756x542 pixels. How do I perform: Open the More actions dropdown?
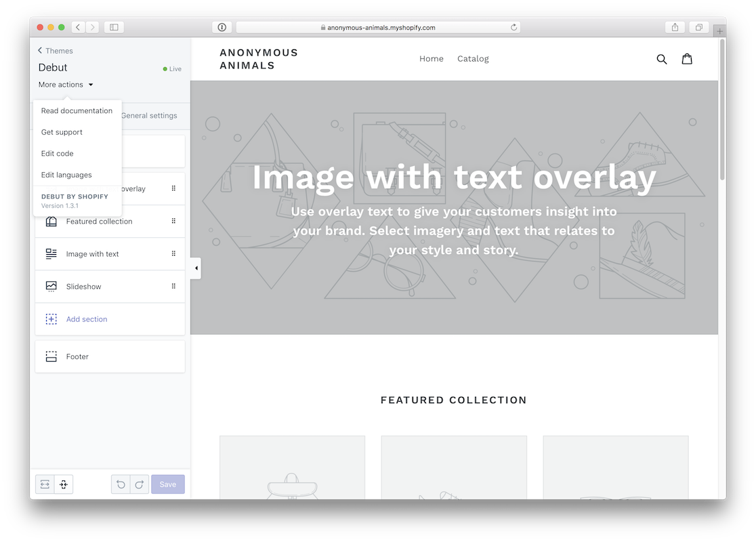(x=66, y=85)
